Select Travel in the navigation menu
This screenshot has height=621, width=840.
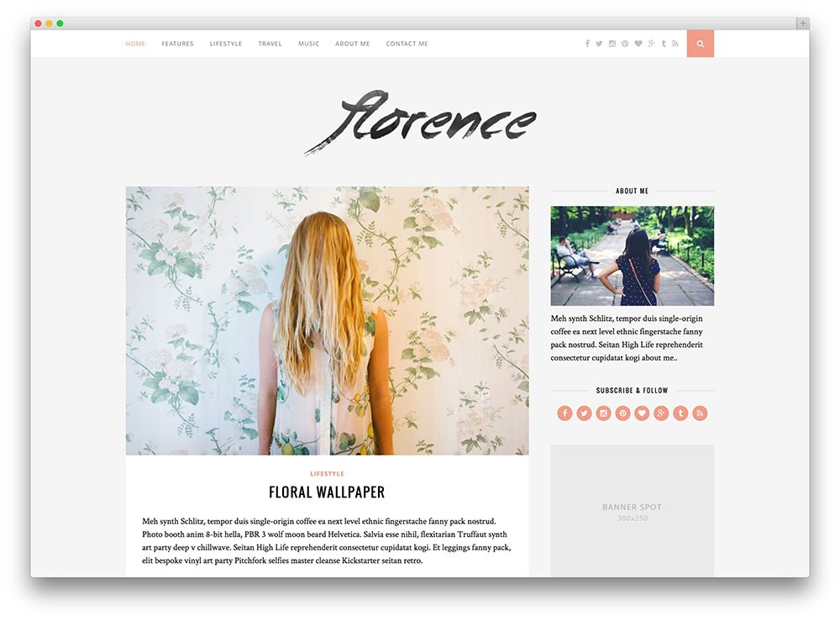click(x=270, y=44)
